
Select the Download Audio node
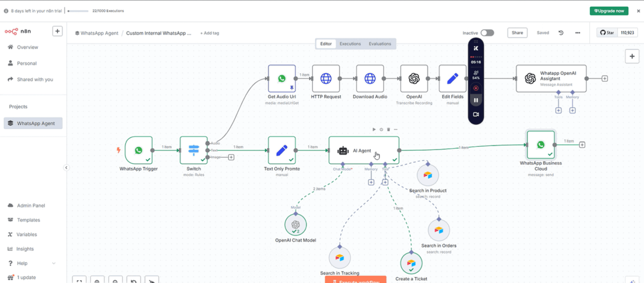point(370,79)
